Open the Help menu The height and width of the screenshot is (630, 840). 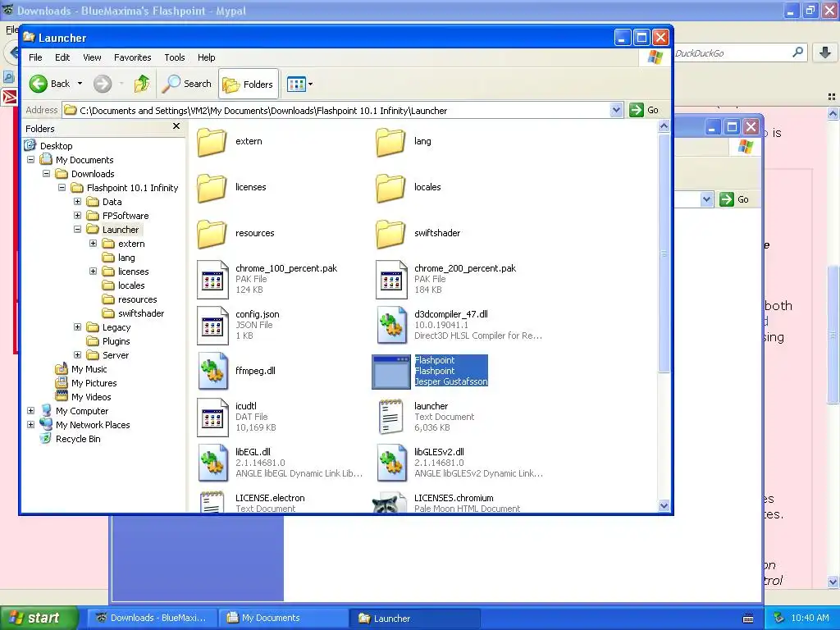(206, 57)
